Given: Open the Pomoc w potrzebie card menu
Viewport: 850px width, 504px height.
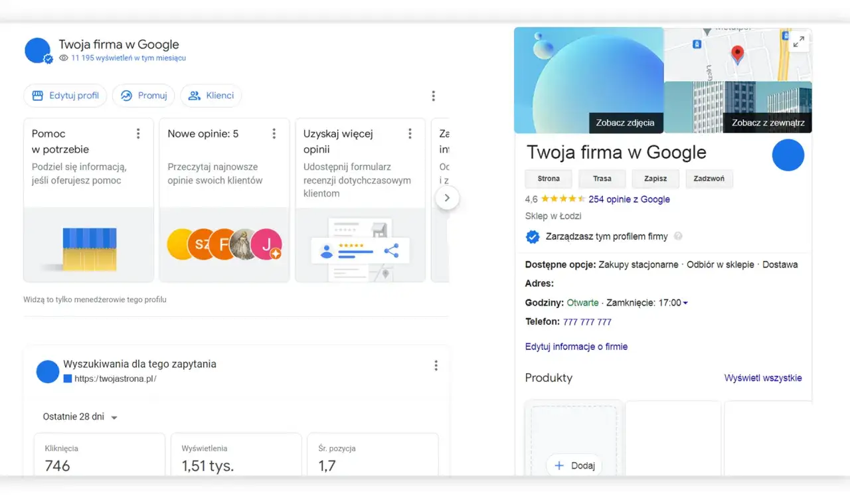Looking at the screenshot, I should pos(138,134).
